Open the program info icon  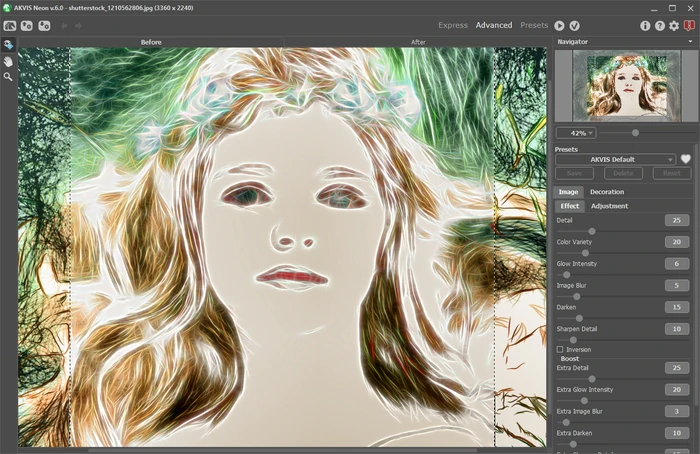(x=645, y=26)
